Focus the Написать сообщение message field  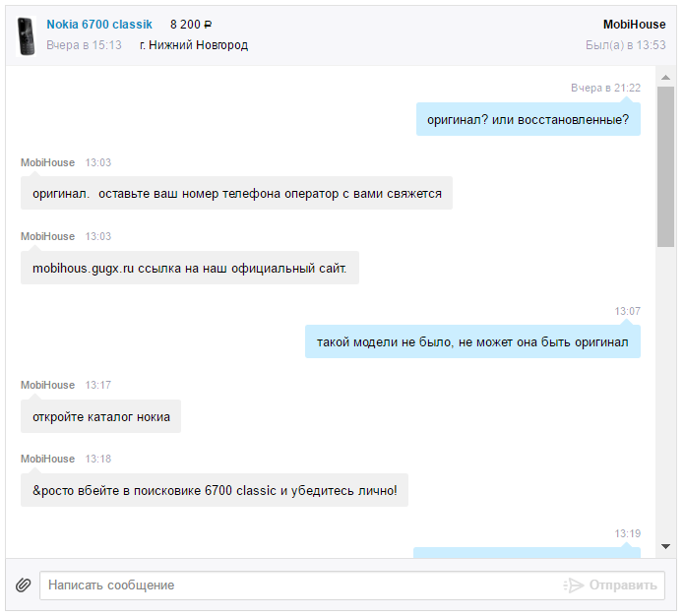tap(352, 585)
